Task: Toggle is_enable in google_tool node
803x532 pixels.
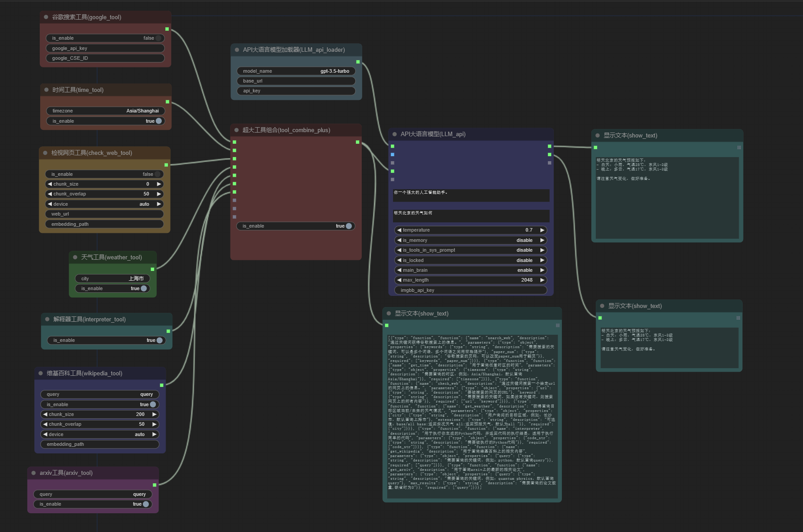Action: coord(105,38)
